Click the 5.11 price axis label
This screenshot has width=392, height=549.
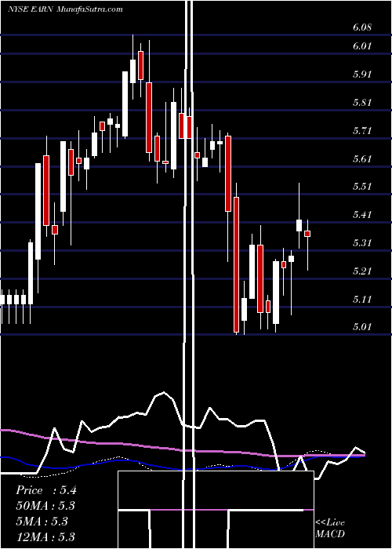(x=362, y=300)
